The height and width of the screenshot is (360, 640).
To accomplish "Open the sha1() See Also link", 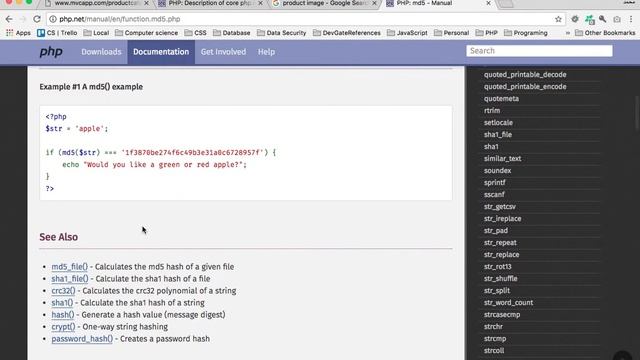I will point(62,303).
